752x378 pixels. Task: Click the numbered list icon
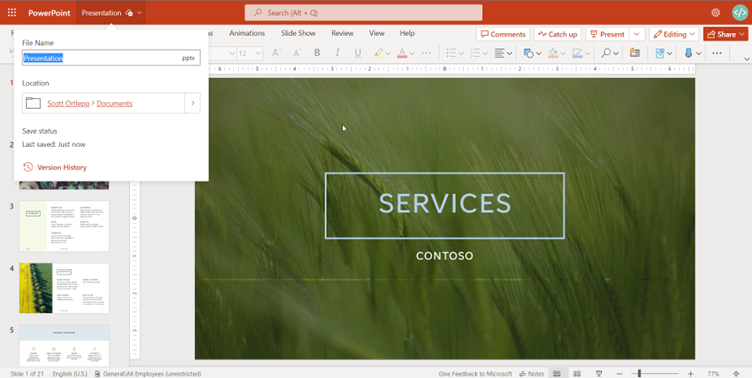[x=475, y=53]
